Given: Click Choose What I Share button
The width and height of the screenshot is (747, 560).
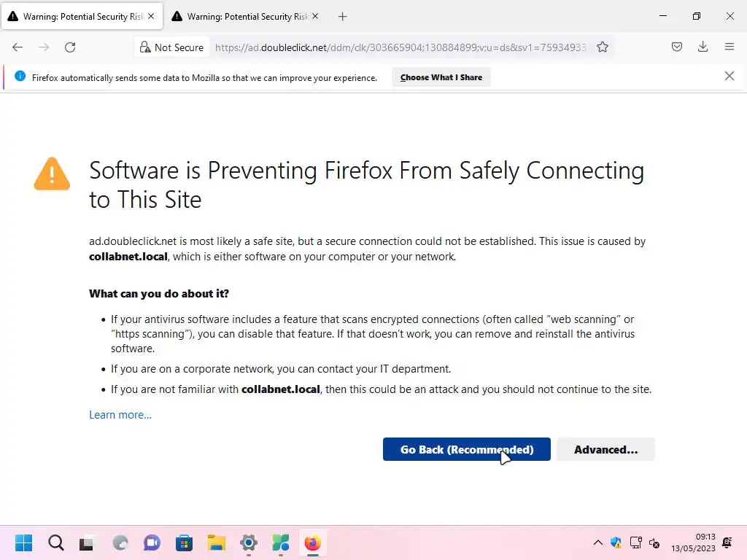Looking at the screenshot, I should [x=441, y=77].
